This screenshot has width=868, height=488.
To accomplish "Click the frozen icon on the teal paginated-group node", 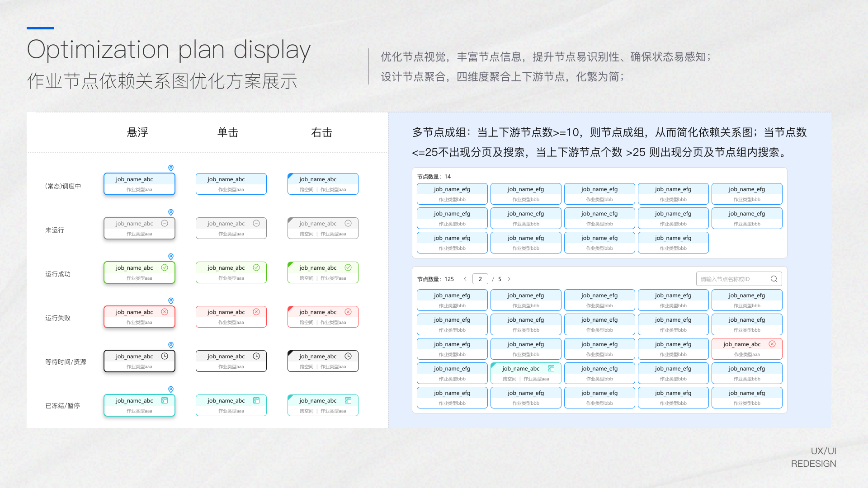I will pos(551,368).
